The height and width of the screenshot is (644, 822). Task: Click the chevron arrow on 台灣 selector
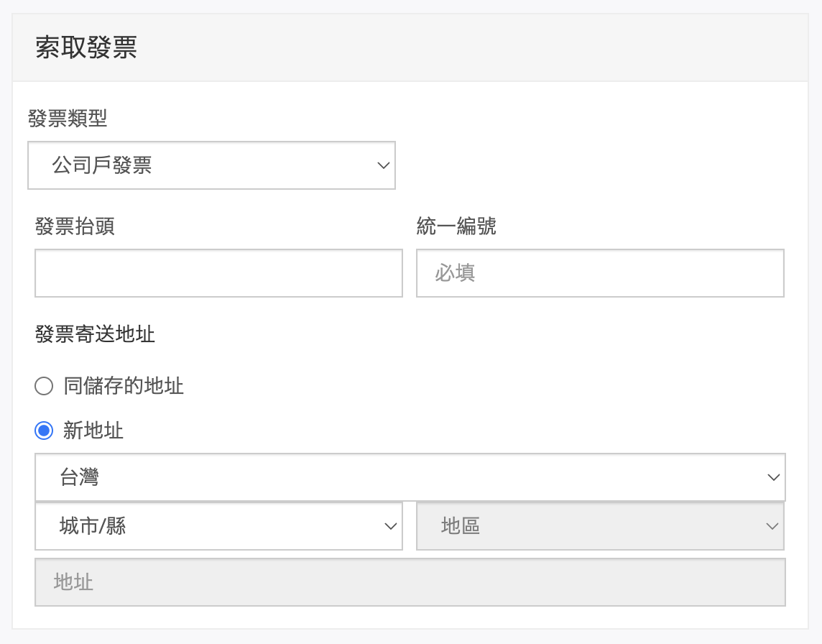[773, 477]
